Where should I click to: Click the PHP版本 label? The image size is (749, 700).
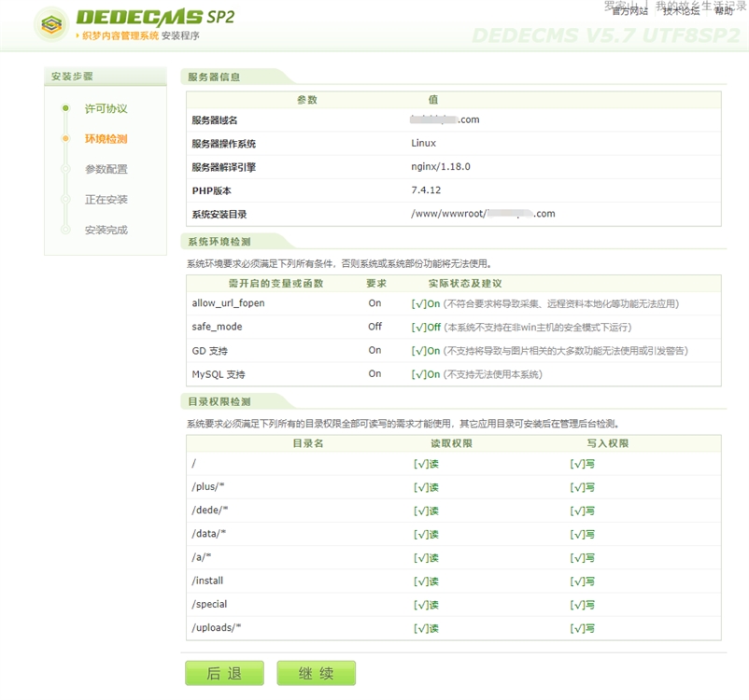click(x=212, y=191)
